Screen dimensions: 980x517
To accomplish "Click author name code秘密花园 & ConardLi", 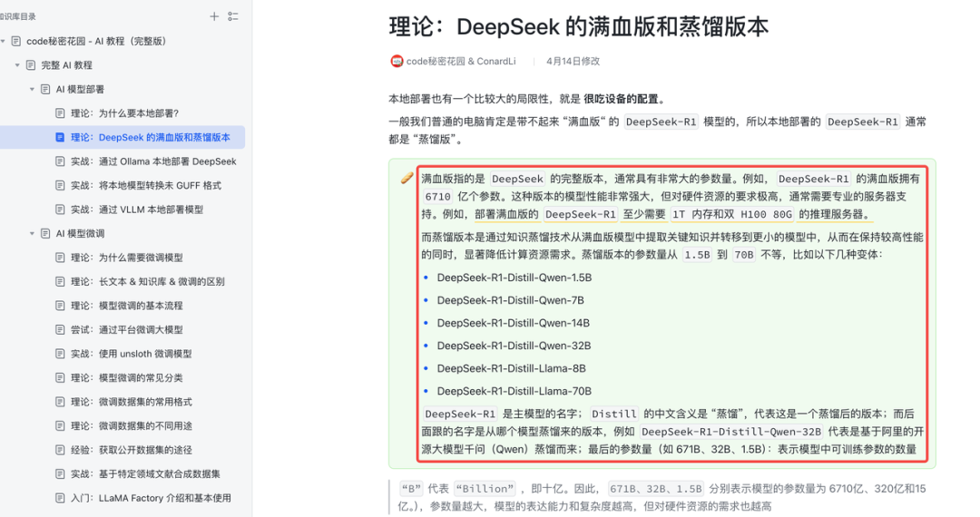I will [x=461, y=61].
